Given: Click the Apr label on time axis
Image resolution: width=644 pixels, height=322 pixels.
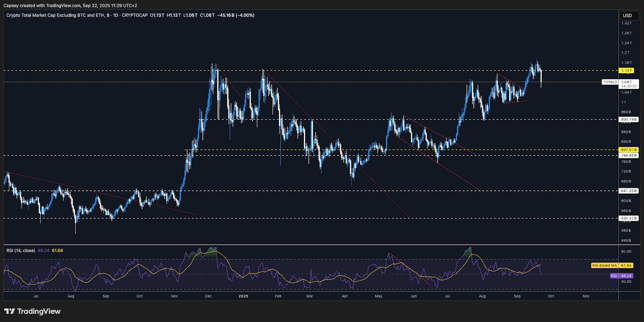Looking at the screenshot, I should tap(345, 296).
